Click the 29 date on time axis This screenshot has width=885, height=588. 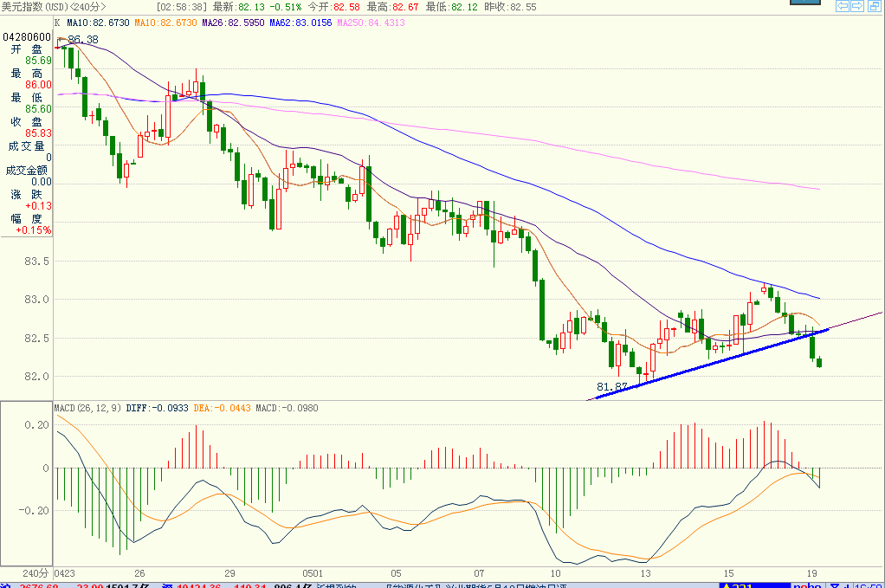(229, 573)
